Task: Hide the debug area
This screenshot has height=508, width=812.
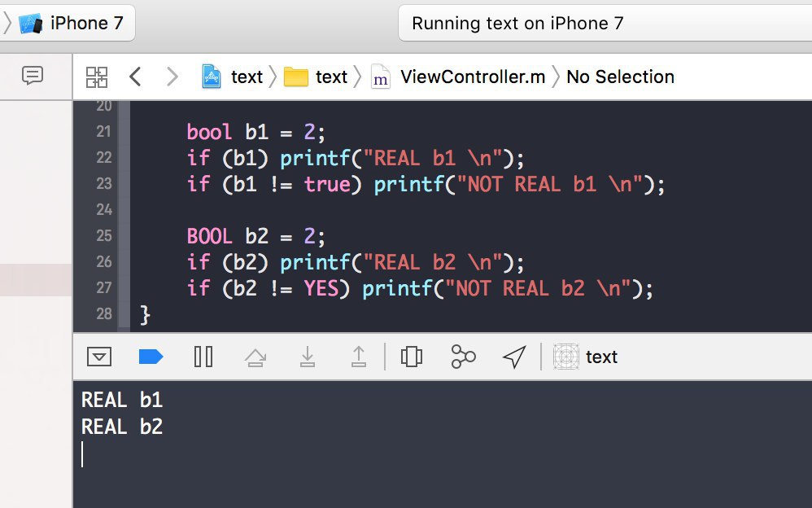Action: click(99, 357)
